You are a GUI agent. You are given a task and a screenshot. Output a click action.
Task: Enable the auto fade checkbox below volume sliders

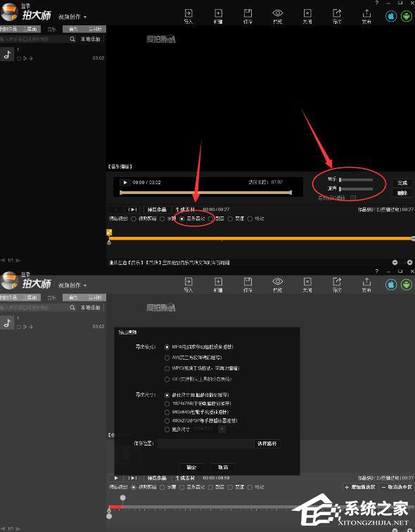pyautogui.click(x=353, y=197)
